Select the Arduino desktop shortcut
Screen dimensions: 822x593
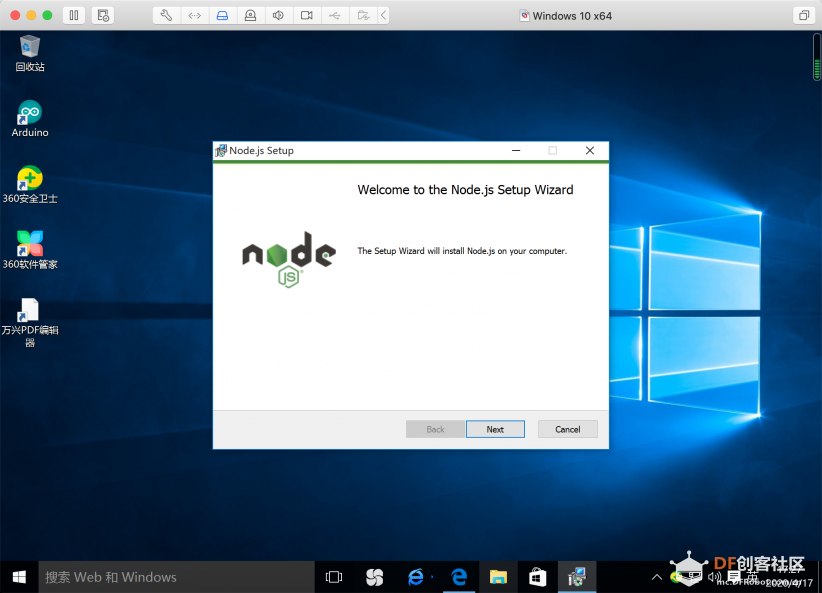30,119
